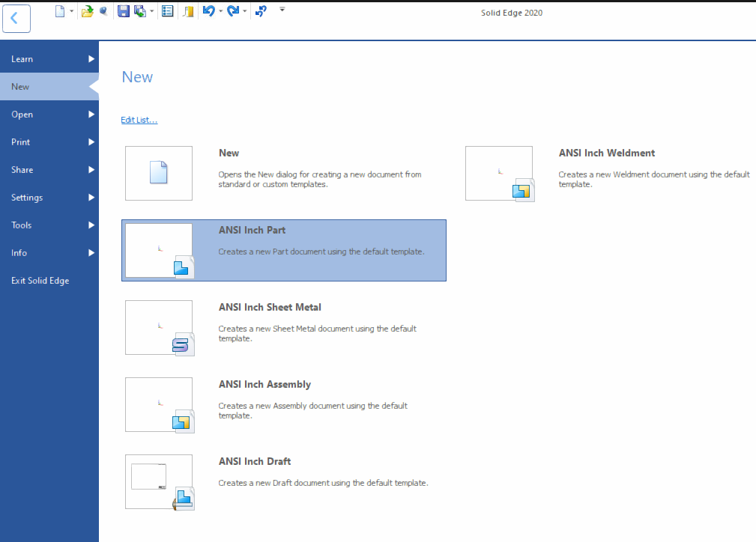Click the ANSI Inch Assembly title
The width and height of the screenshot is (756, 542).
click(x=264, y=385)
